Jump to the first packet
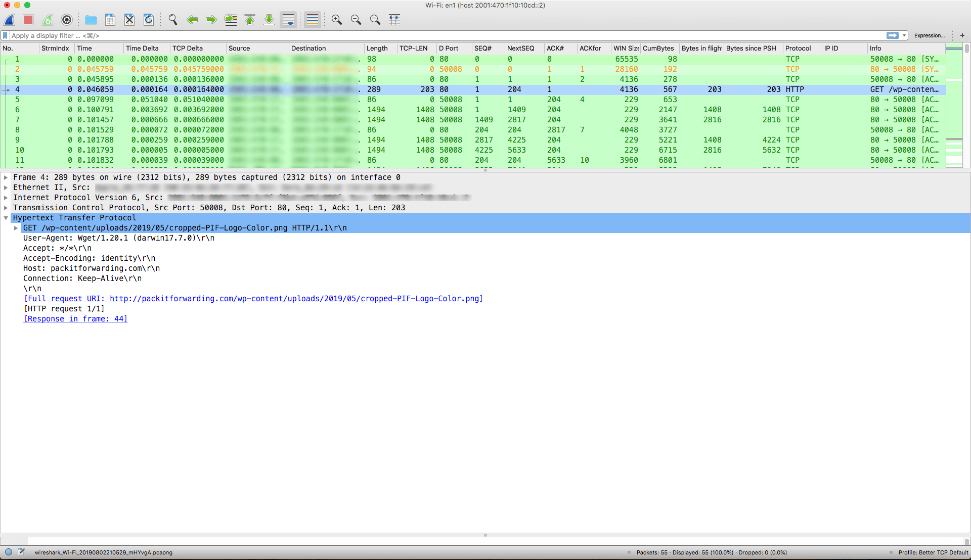The height and width of the screenshot is (560, 971). click(x=250, y=20)
